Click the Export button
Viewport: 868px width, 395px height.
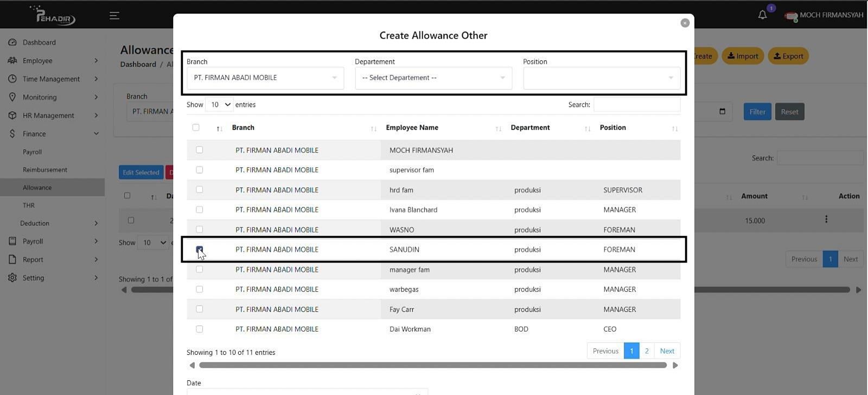[788, 56]
